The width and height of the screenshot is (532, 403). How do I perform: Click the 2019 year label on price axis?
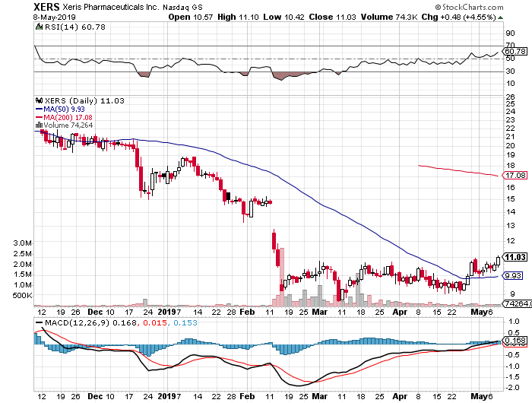click(x=166, y=312)
